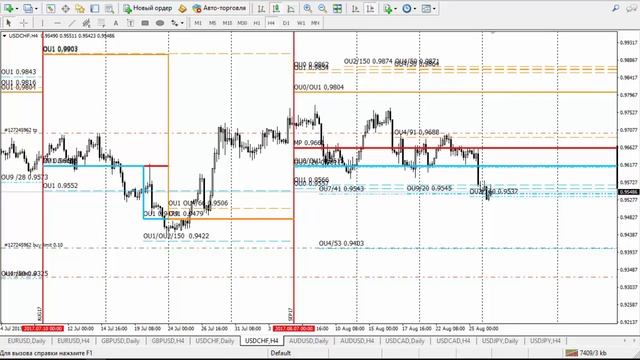Select the equidistant channel tool

[87, 23]
